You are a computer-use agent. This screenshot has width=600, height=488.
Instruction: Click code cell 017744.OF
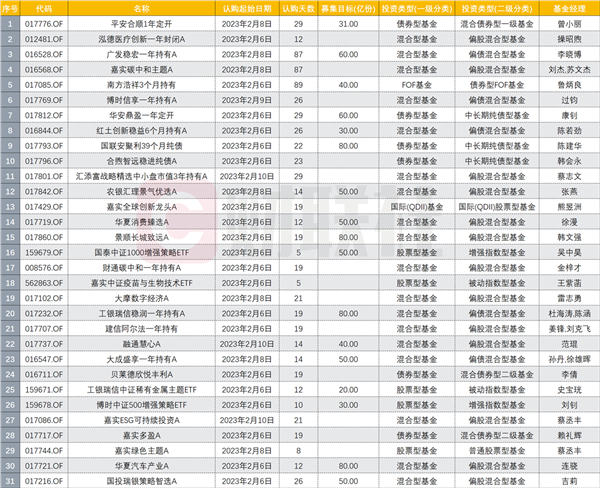click(44, 451)
